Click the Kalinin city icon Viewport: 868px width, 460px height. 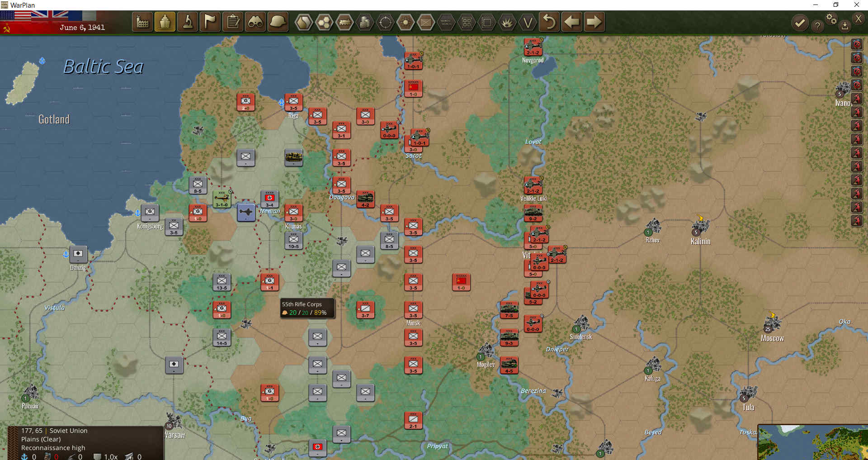[700, 225]
